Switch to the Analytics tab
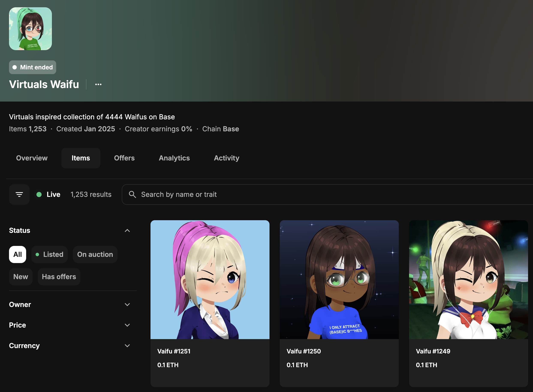The width and height of the screenshot is (533, 392). [x=174, y=158]
